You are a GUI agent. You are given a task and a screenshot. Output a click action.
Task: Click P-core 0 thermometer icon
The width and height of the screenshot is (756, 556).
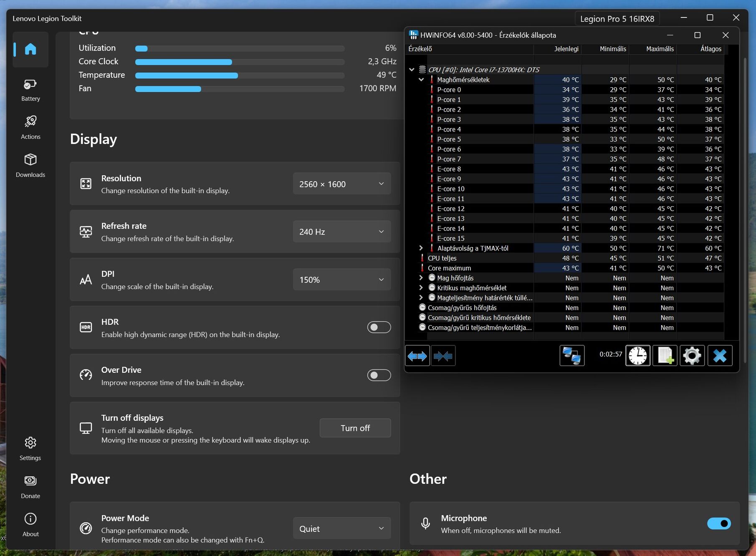point(432,89)
